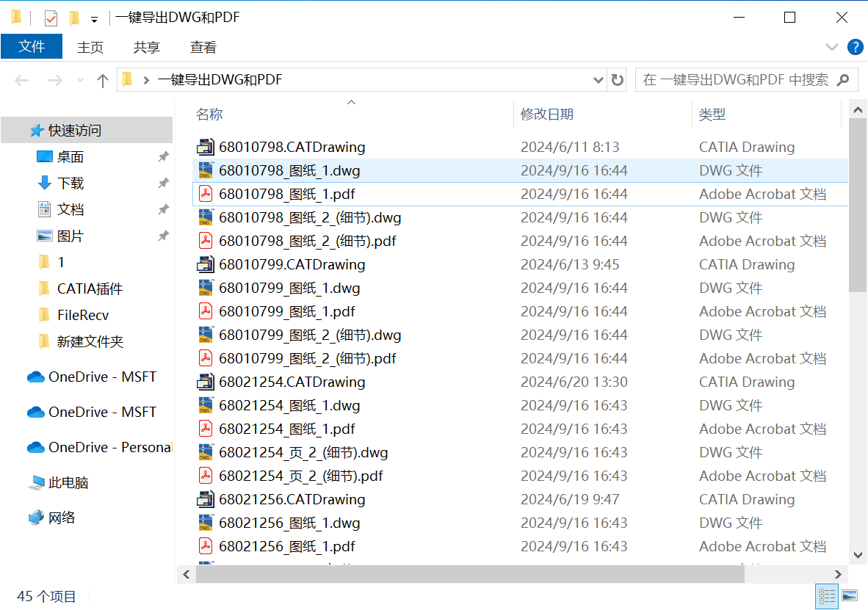Click the CATIA icon of 68010798.CATDrawing
868x610 pixels.
pos(205,147)
